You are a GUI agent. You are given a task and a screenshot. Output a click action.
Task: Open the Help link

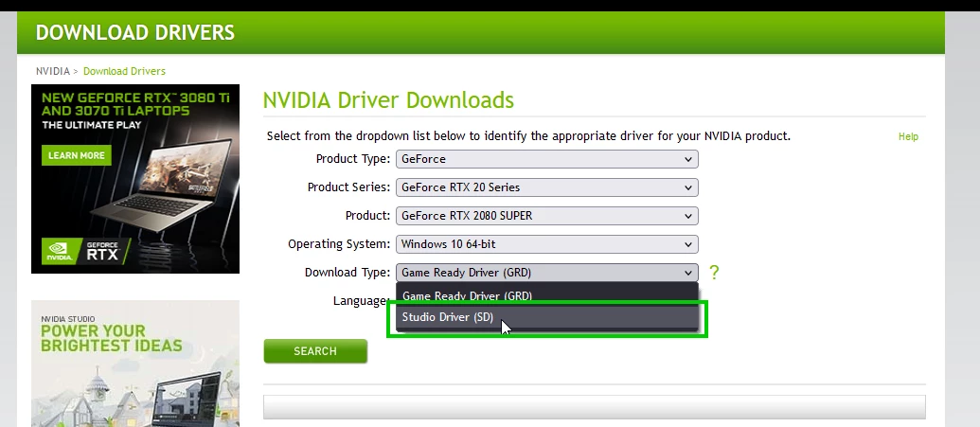pyautogui.click(x=908, y=137)
